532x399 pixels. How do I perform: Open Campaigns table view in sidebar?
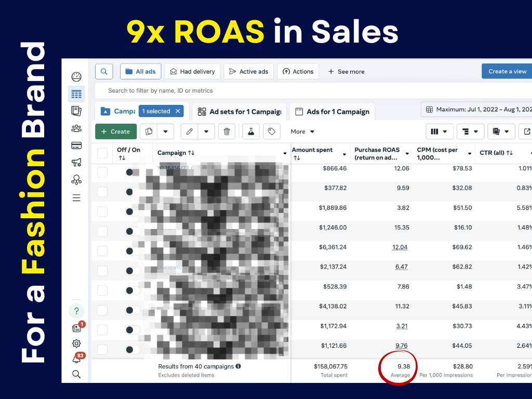tap(76, 94)
